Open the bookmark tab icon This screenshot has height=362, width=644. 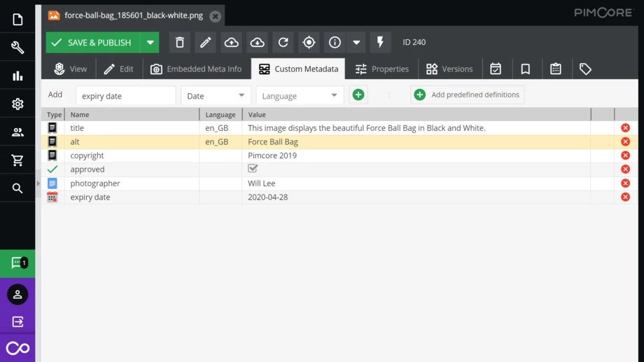(x=525, y=69)
